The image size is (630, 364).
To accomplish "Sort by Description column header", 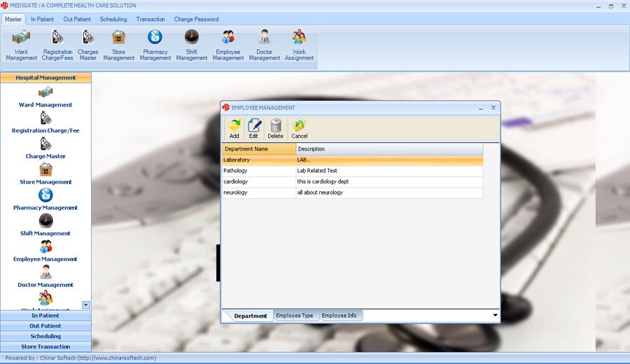I will (389, 148).
